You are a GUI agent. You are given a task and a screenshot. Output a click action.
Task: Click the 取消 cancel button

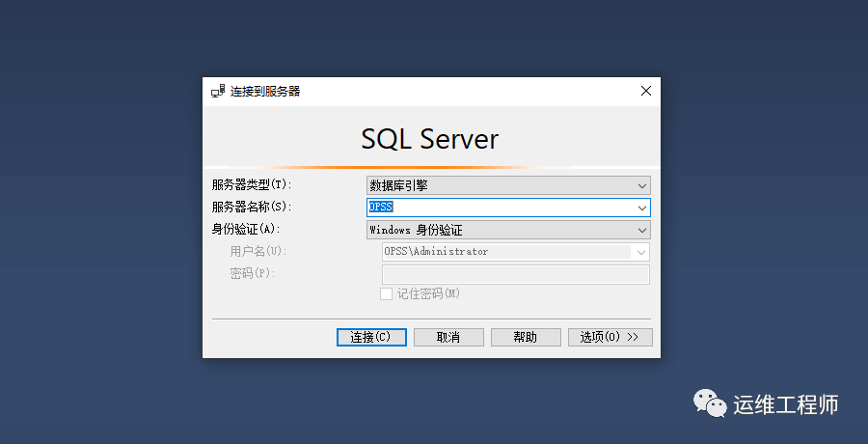click(x=448, y=337)
